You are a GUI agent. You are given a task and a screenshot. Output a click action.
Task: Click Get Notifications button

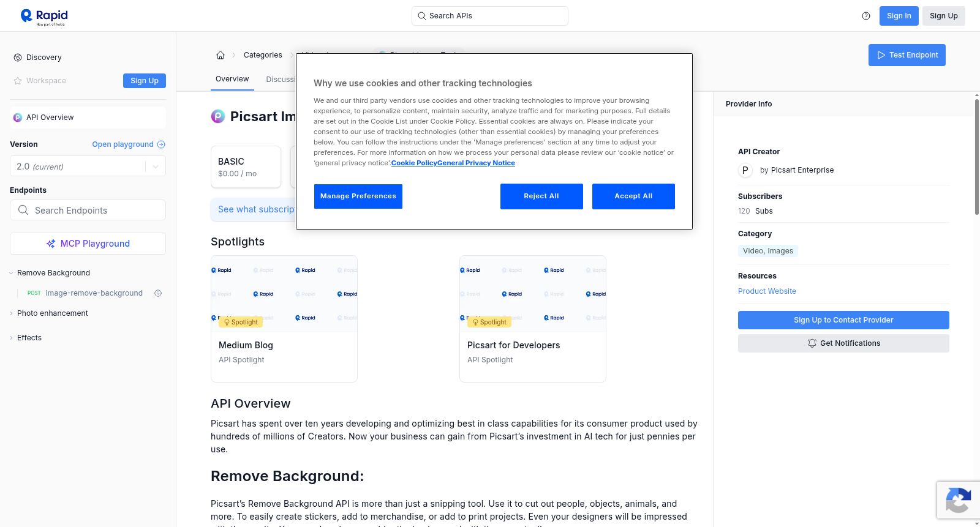(843, 343)
